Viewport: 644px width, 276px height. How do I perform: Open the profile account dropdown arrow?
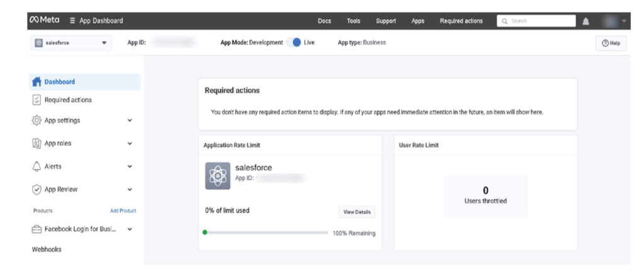625,21
